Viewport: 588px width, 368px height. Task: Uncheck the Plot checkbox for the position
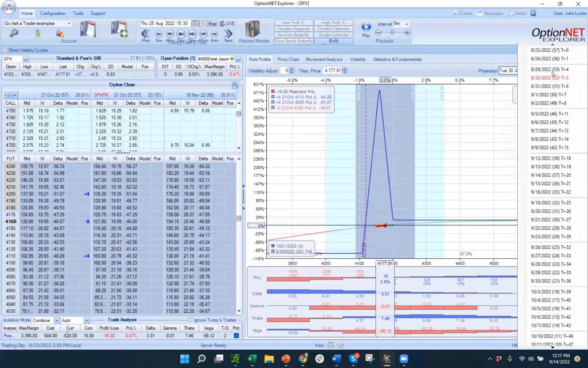(236, 336)
